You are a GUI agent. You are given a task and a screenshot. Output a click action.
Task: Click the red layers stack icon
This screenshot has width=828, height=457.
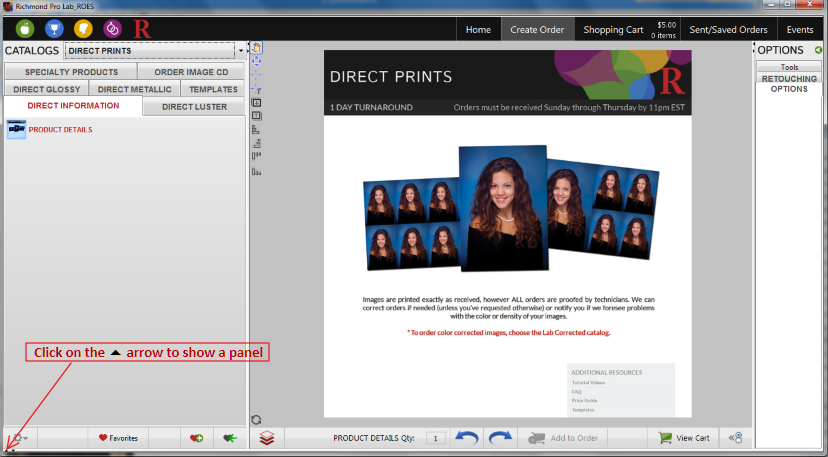click(x=266, y=438)
